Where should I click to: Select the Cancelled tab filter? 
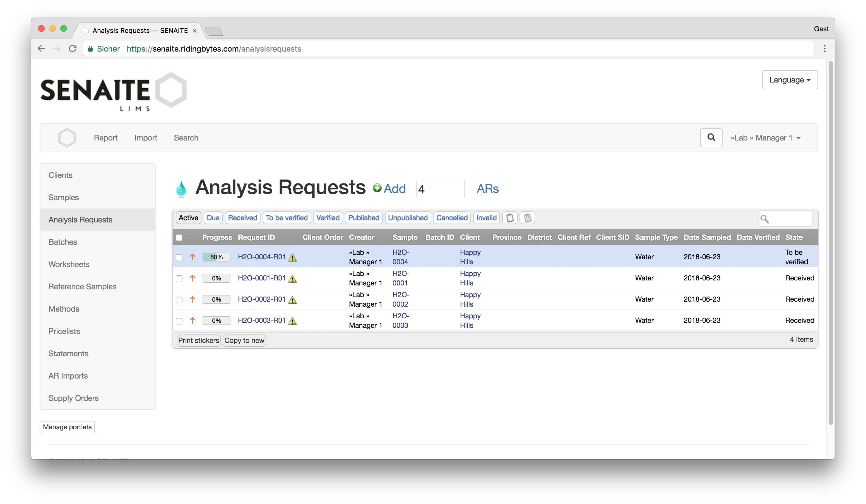click(452, 218)
